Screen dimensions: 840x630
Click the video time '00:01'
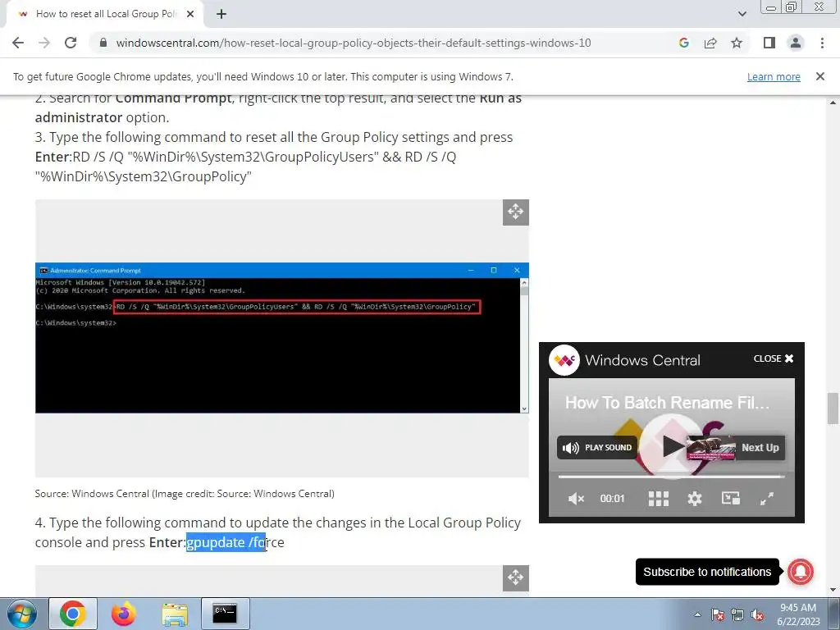612,499
